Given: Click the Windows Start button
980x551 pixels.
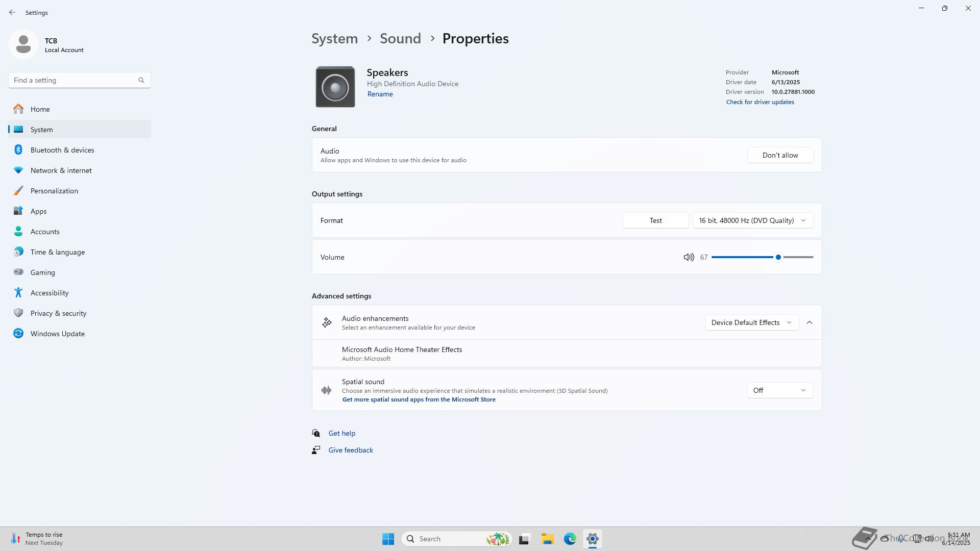Looking at the screenshot, I should [388, 539].
